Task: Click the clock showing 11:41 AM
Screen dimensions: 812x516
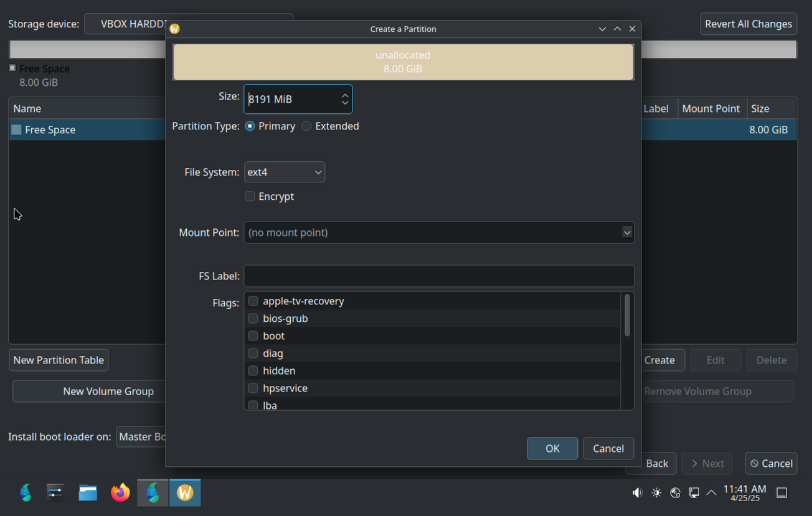Action: click(745, 493)
